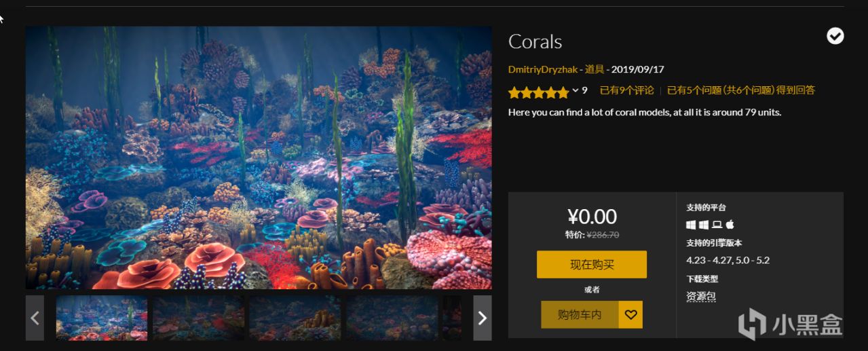868x351 pixels.
Task: Click the Apple platform icon
Action: click(x=730, y=224)
